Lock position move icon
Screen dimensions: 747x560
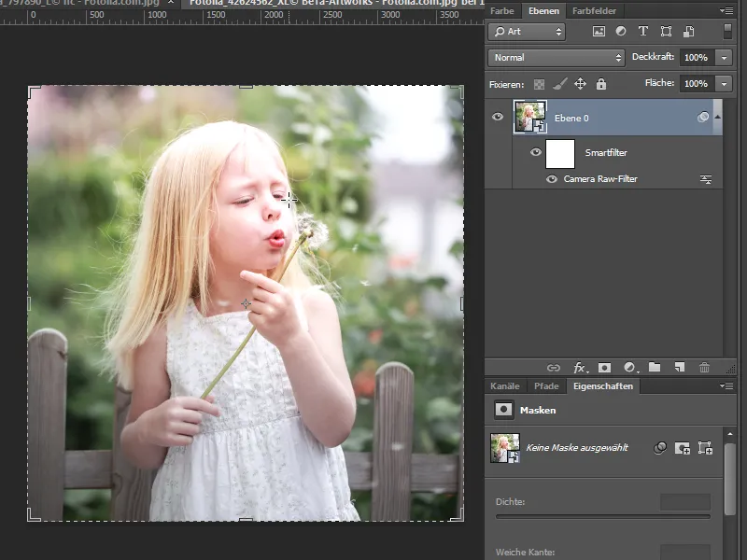click(580, 84)
